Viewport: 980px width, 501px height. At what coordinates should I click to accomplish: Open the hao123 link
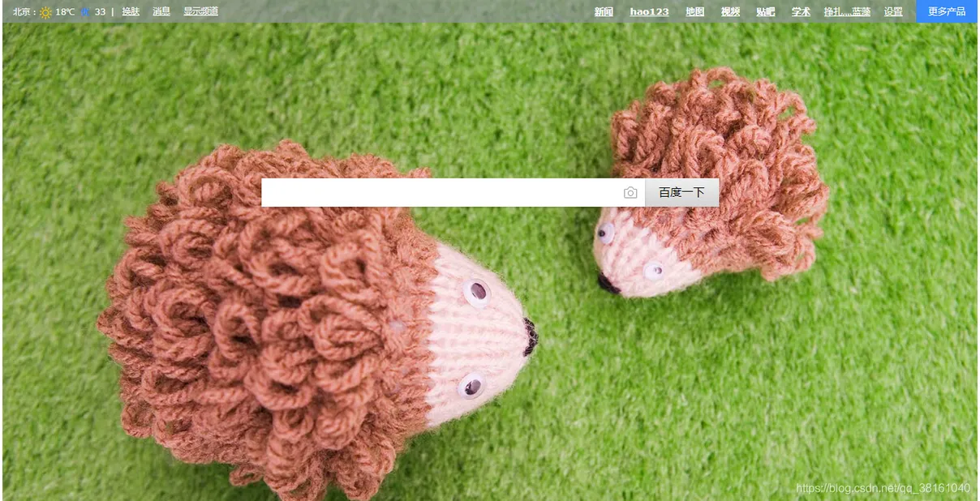pos(649,12)
